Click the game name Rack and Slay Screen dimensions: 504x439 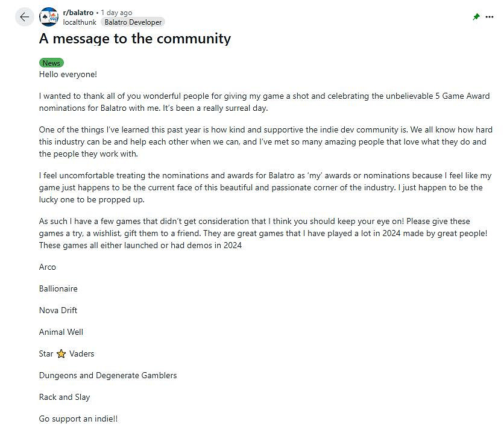pos(65,397)
